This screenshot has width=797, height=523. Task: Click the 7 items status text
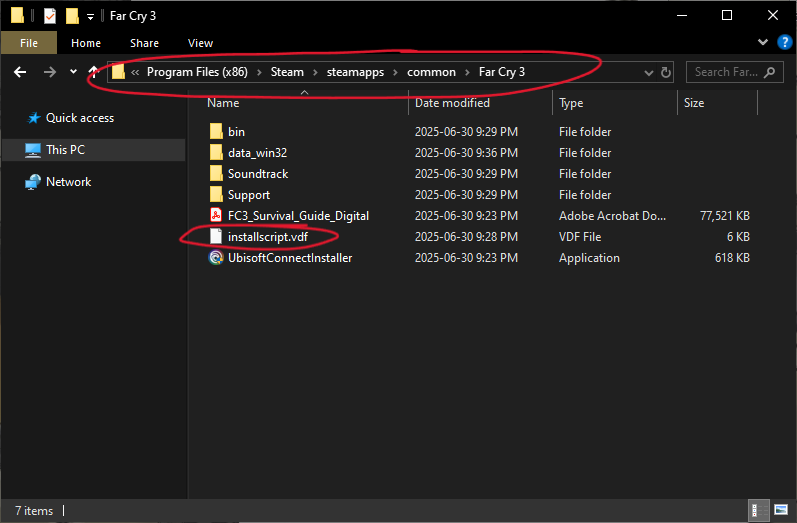34,511
